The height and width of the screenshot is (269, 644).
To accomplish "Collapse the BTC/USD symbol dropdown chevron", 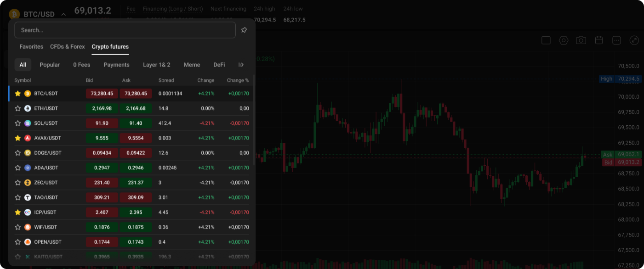I will (63, 14).
